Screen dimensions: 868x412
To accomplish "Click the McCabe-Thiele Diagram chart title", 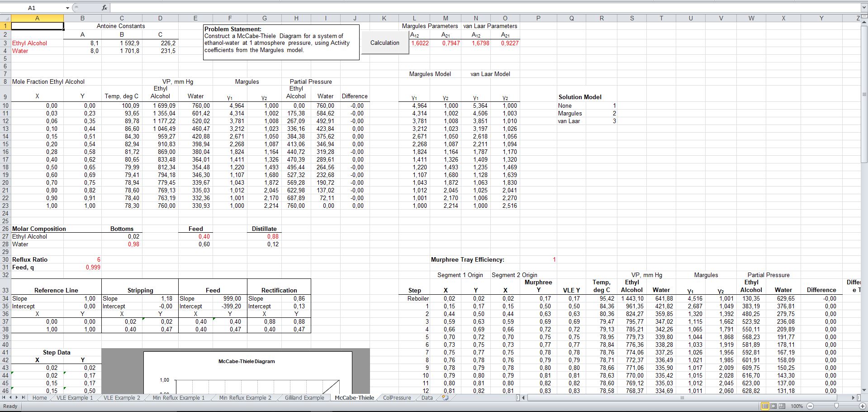I will (247, 361).
